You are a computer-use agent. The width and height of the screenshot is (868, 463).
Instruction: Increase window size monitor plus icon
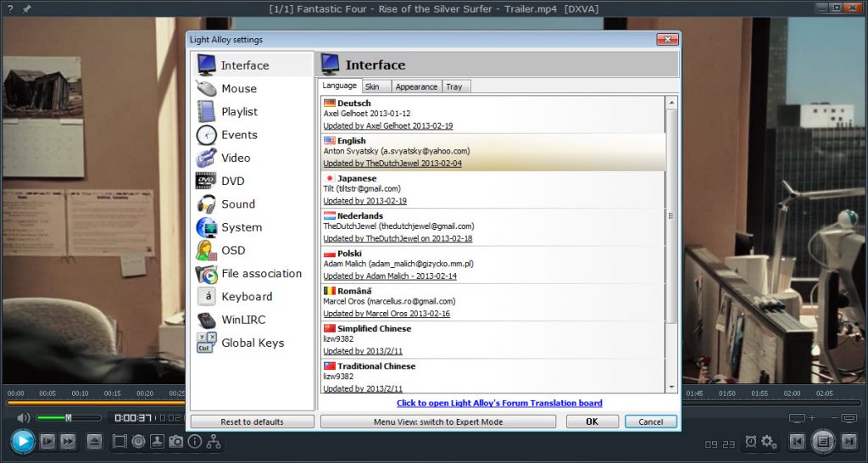(802, 418)
